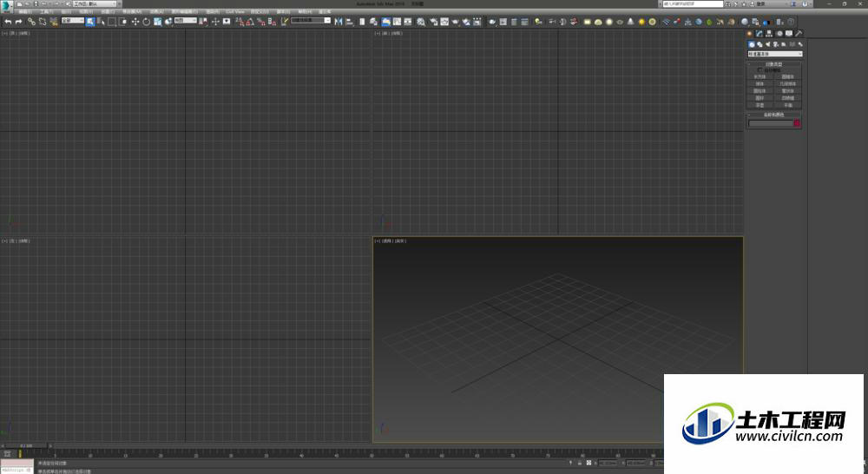Image resolution: width=868 pixels, height=474 pixels.
Task: Select the Bind to Space Warp tool
Action: point(54,22)
